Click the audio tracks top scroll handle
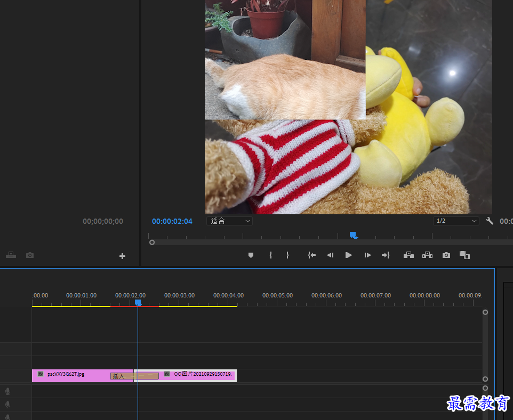Viewport: 513px width, 420px height. (485, 388)
